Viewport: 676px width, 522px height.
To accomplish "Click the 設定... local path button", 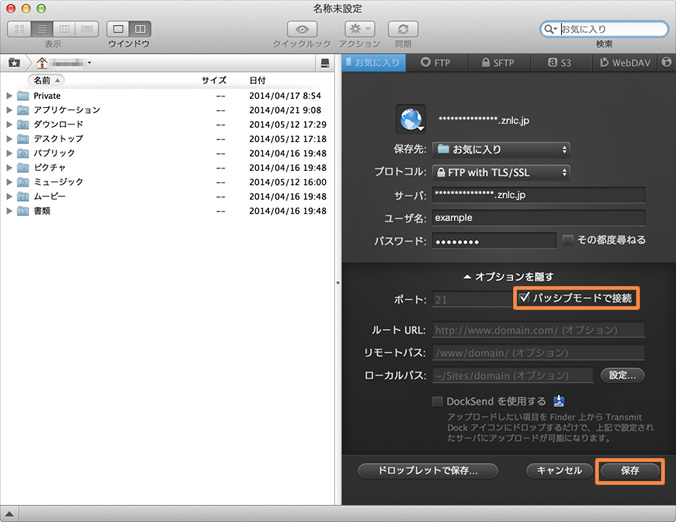I will point(622,375).
